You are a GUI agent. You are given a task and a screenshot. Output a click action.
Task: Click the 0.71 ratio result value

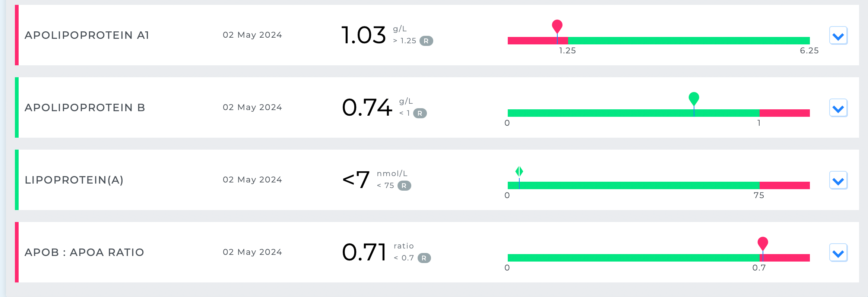tap(364, 252)
